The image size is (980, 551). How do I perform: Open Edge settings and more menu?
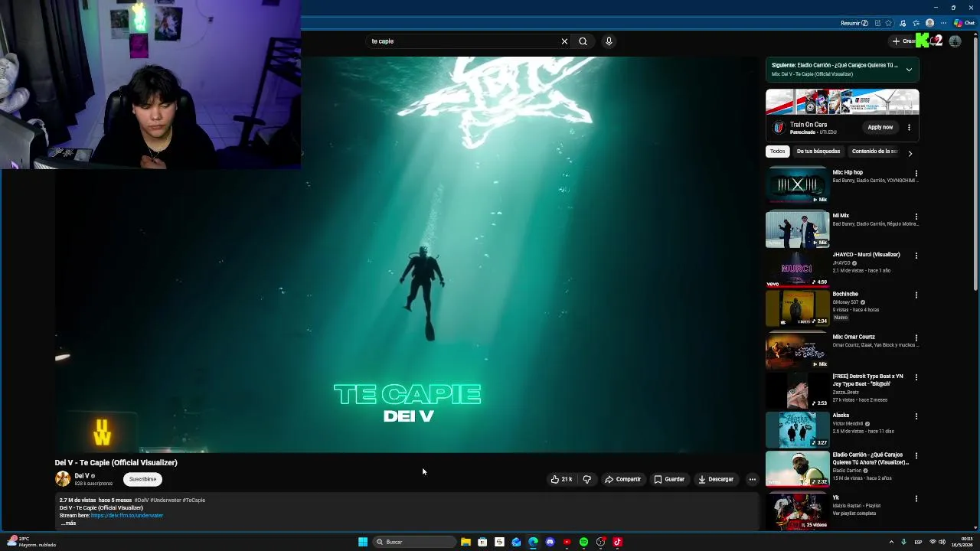pyautogui.click(x=943, y=23)
